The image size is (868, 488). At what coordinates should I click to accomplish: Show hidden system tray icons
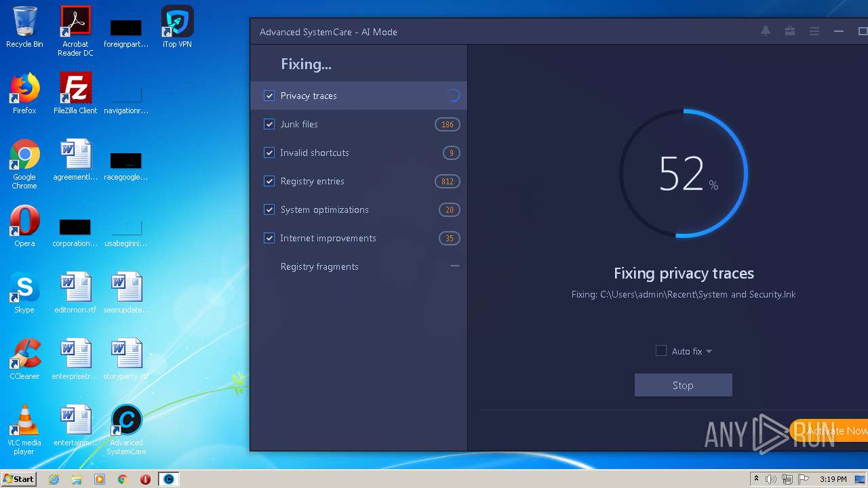click(756, 479)
